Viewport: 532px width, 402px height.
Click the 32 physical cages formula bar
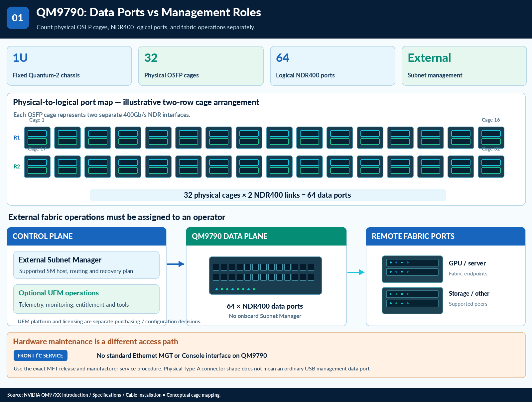(x=268, y=195)
